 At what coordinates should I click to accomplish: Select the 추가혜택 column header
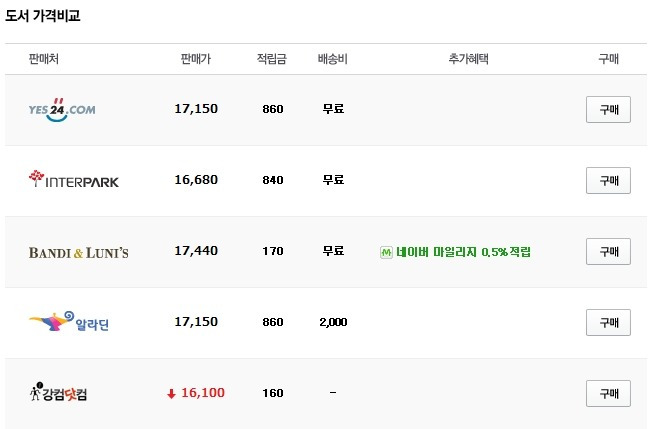469,59
